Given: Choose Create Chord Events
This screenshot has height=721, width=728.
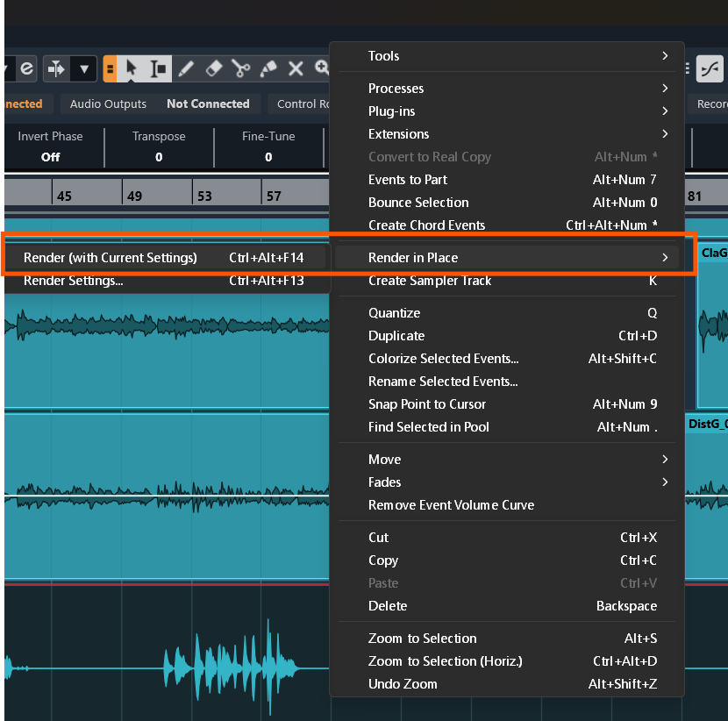Looking at the screenshot, I should (x=507, y=225).
